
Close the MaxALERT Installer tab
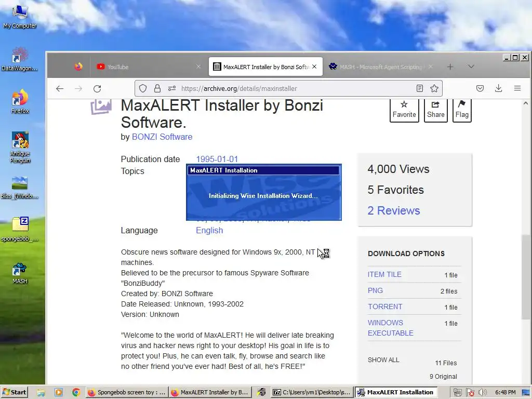tap(314, 67)
